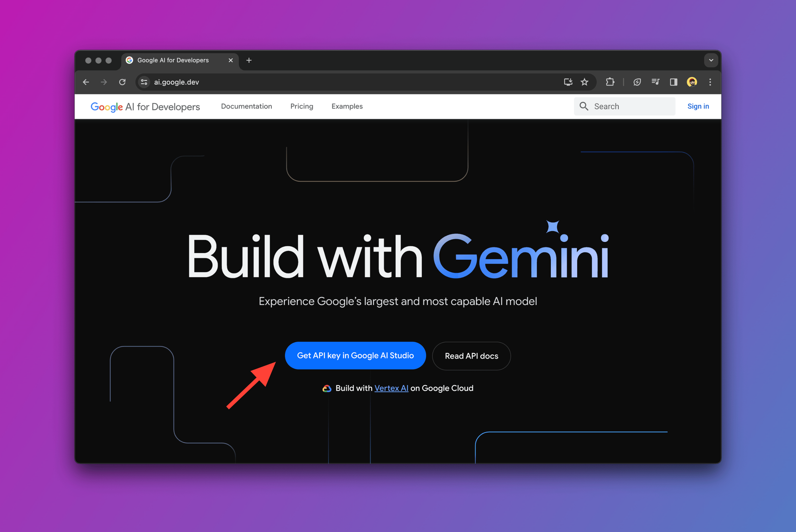Click the bookmark star icon
The width and height of the screenshot is (796, 532).
583,82
